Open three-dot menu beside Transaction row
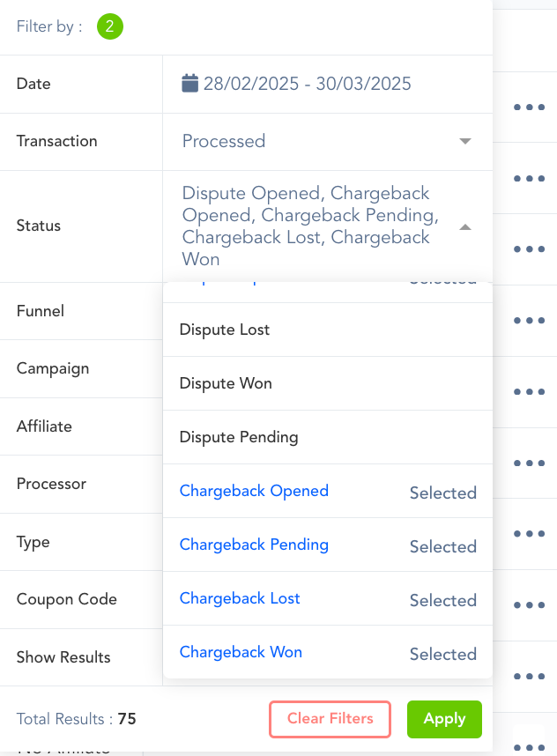This screenshot has height=756, width=557. click(529, 178)
